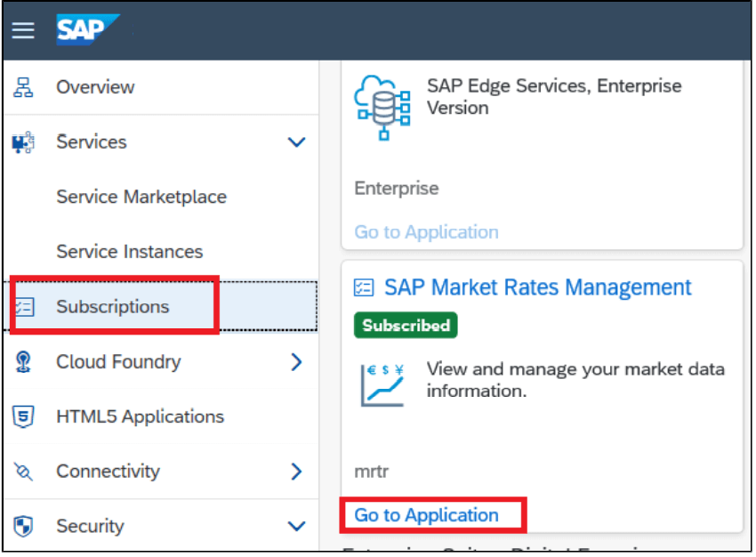This screenshot has width=756, height=557.
Task: Click the SAP Edge Services cloud database icon
Action: (382, 107)
